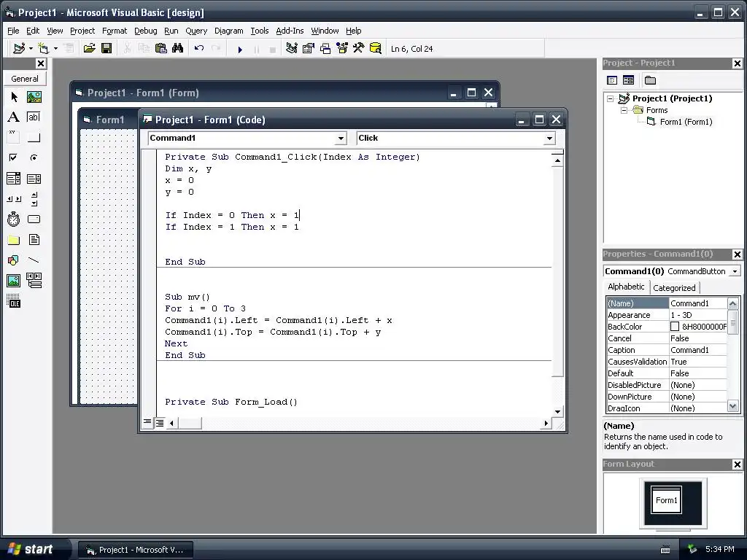Click the Properties list scroll-down arrow
Viewport: 747px width, 560px height.
pos(733,407)
